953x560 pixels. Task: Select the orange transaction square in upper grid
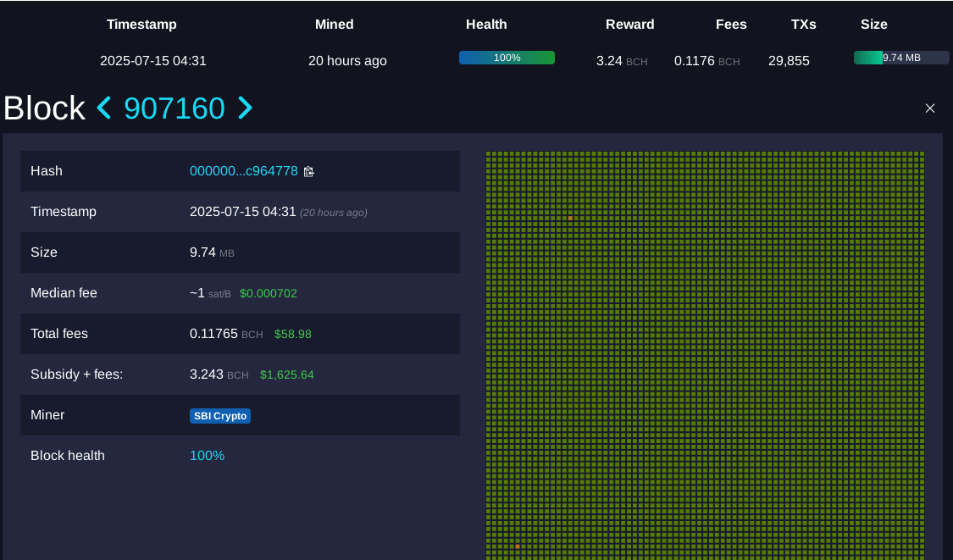coord(570,219)
